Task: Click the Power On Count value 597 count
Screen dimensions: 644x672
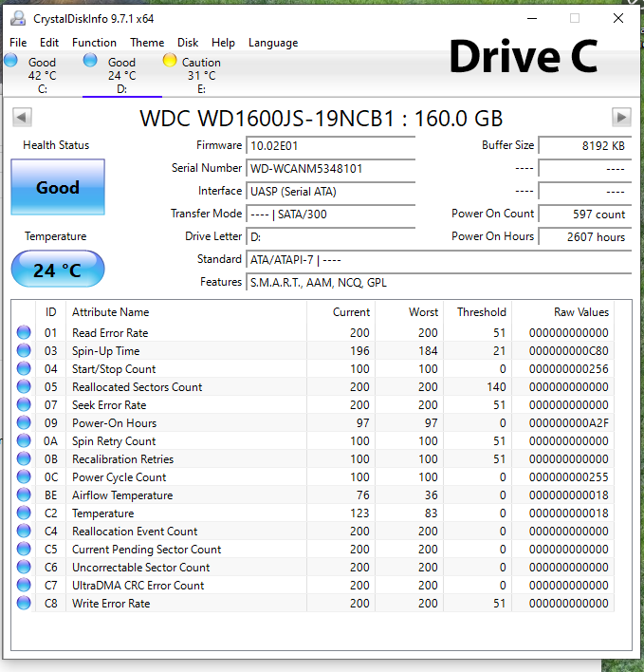Action: [584, 214]
